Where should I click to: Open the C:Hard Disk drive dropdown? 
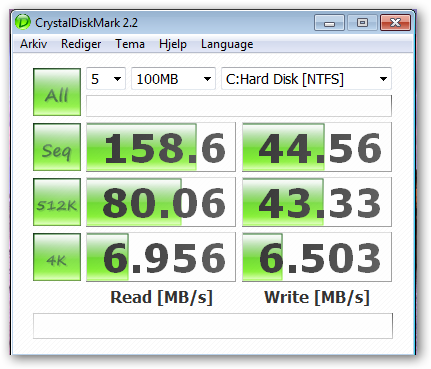tap(306, 79)
